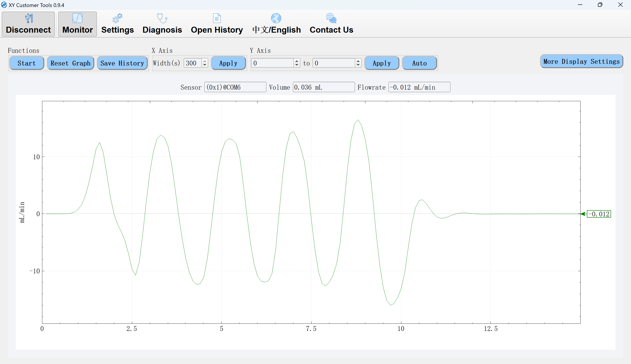Increment Y axis minimum value spinner
Screen dimensions: 631x364
point(297,61)
